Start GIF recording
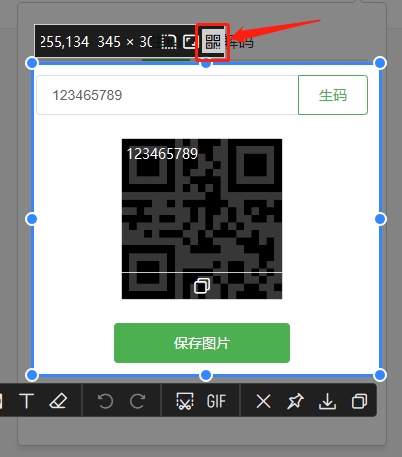Viewport: 402px width, 457px height. [216, 401]
